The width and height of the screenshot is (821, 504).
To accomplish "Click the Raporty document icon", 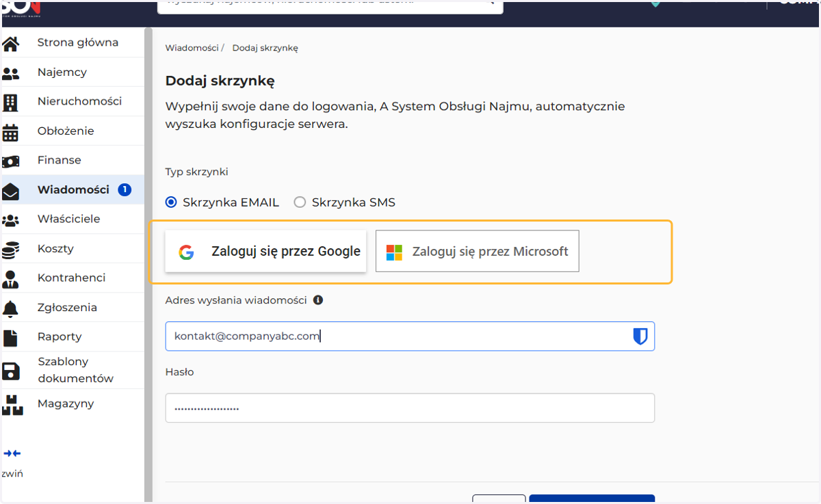I will [x=10, y=338].
